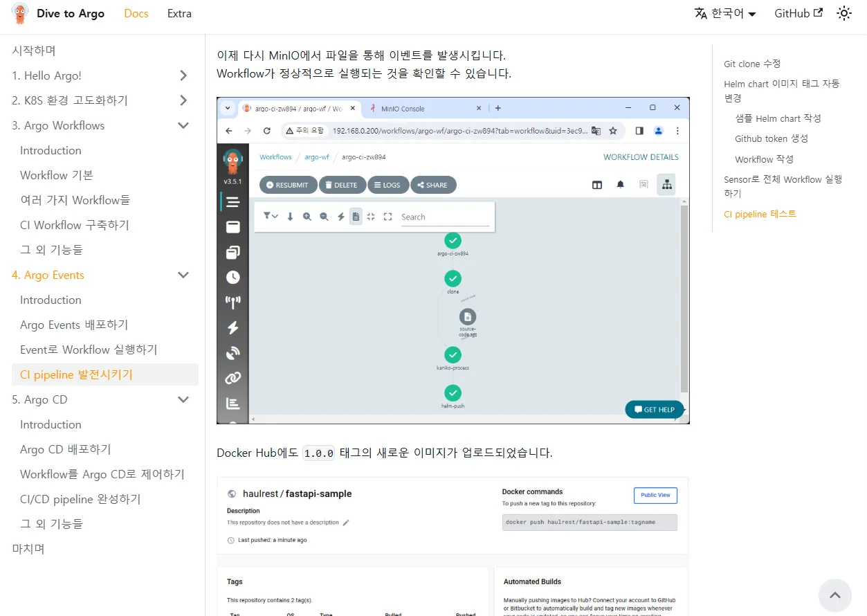Open the CI/CD pipeline 완성하기 page
The width and height of the screenshot is (867, 616).
pyautogui.click(x=80, y=499)
